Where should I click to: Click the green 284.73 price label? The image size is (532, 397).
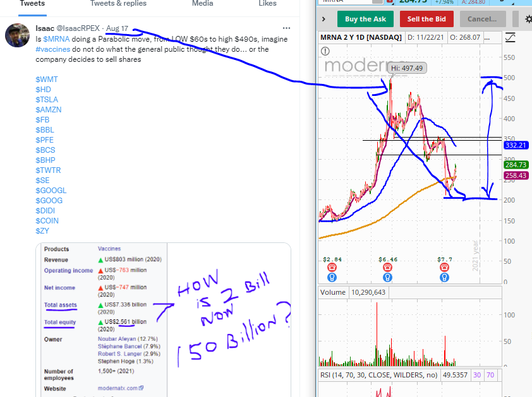[x=516, y=165]
